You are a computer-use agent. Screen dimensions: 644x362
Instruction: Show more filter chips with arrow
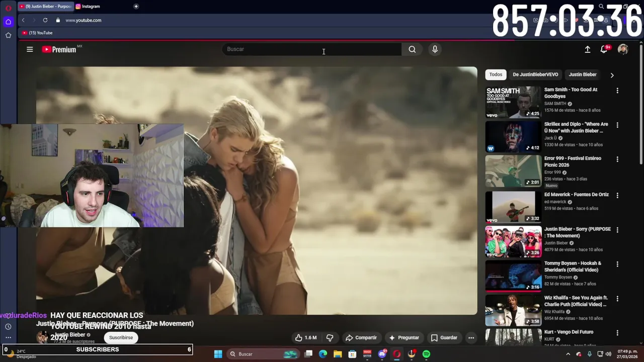[x=612, y=75]
